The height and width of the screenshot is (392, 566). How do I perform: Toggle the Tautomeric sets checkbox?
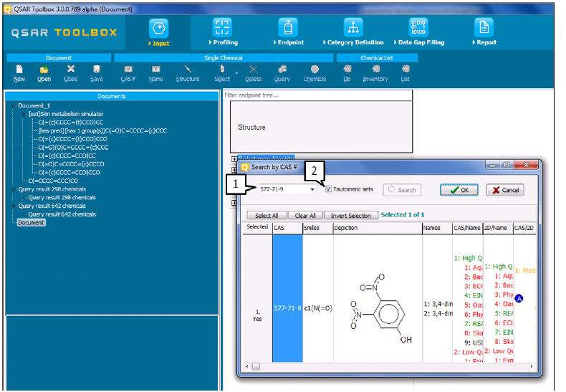tap(328, 189)
